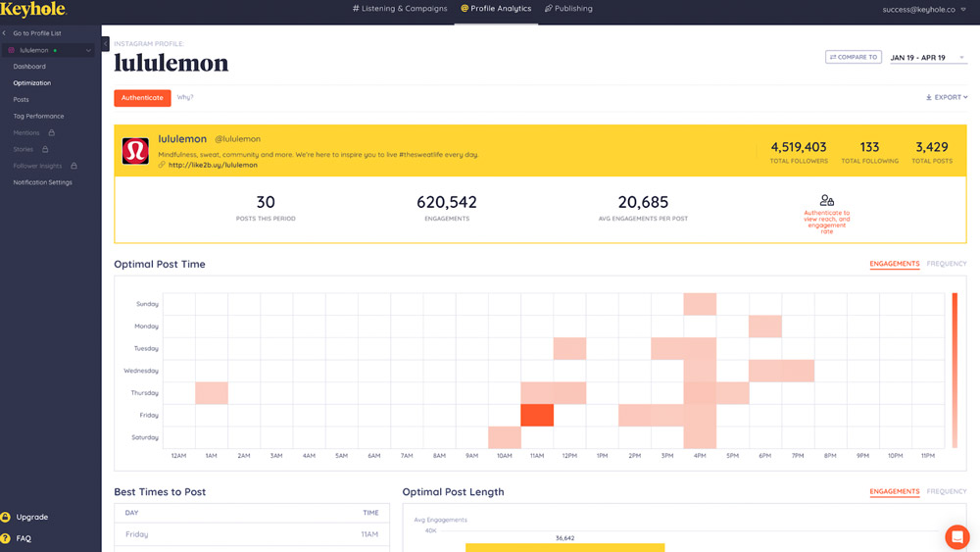Open the Jan 19 - Apr 19 date range dropdown
This screenshot has height=552, width=980.
click(x=928, y=58)
